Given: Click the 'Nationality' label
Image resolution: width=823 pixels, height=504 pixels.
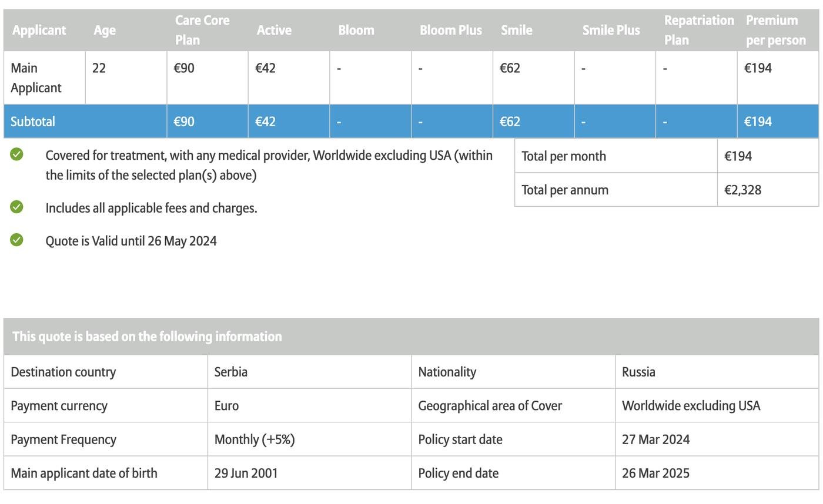Looking at the screenshot, I should pyautogui.click(x=447, y=372).
